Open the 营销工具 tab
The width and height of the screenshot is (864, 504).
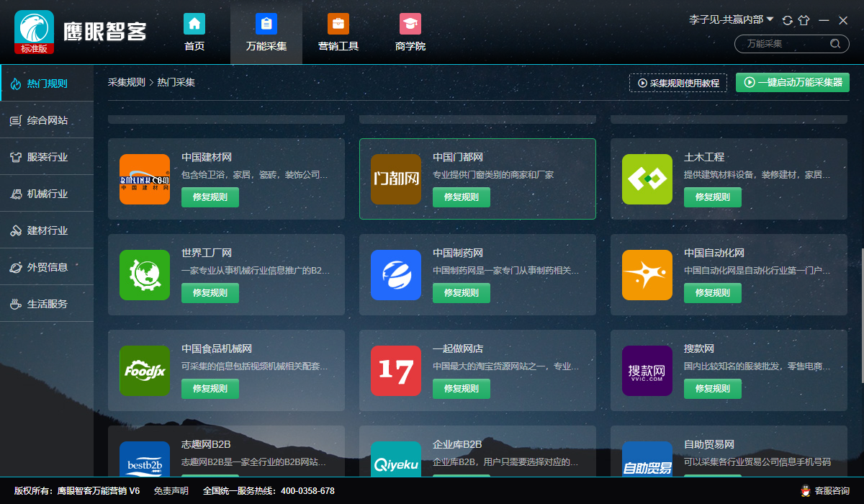pos(338,34)
